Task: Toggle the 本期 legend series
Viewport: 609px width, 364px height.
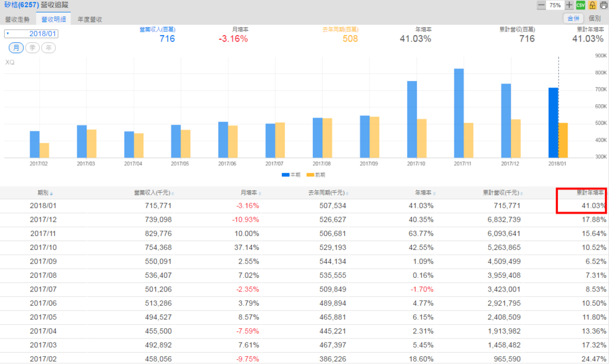Action: click(x=291, y=175)
